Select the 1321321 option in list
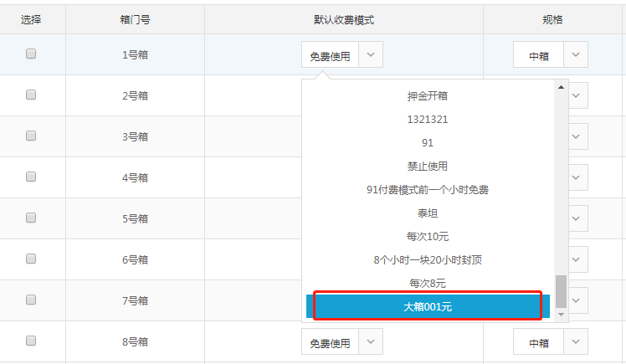Viewport: 626px width, 364px height. pyautogui.click(x=428, y=120)
